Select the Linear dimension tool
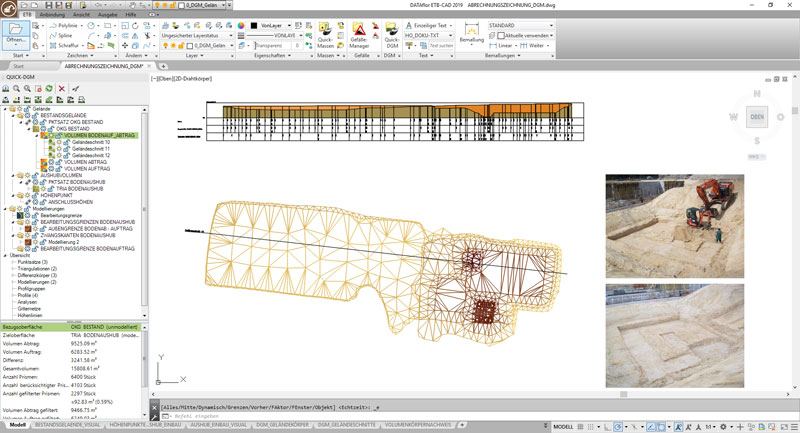 pos(501,45)
